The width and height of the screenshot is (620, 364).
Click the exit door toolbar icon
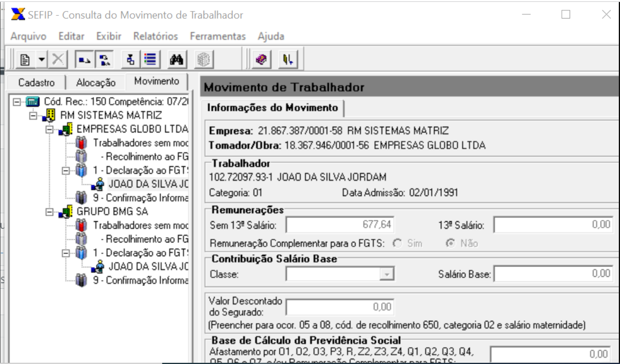click(x=288, y=60)
